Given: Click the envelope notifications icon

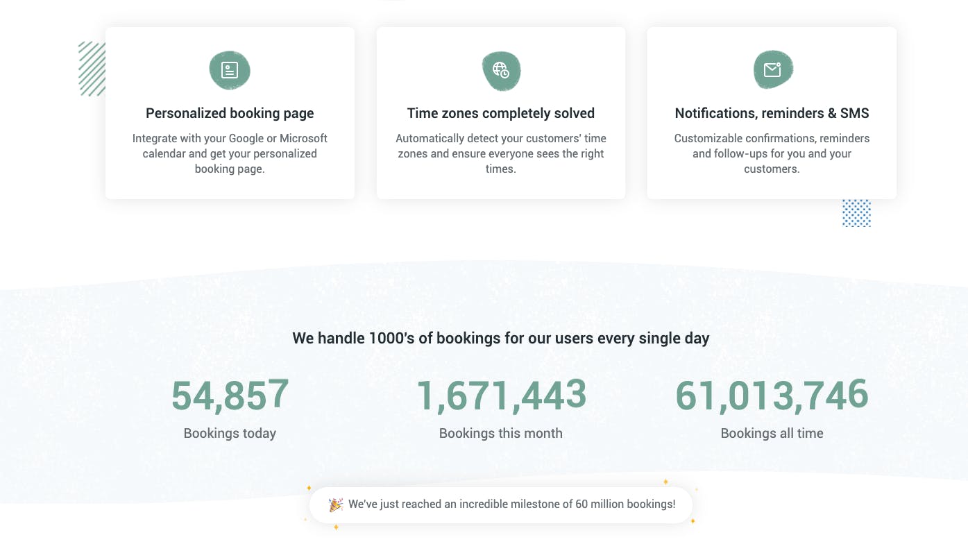Looking at the screenshot, I should pos(772,69).
